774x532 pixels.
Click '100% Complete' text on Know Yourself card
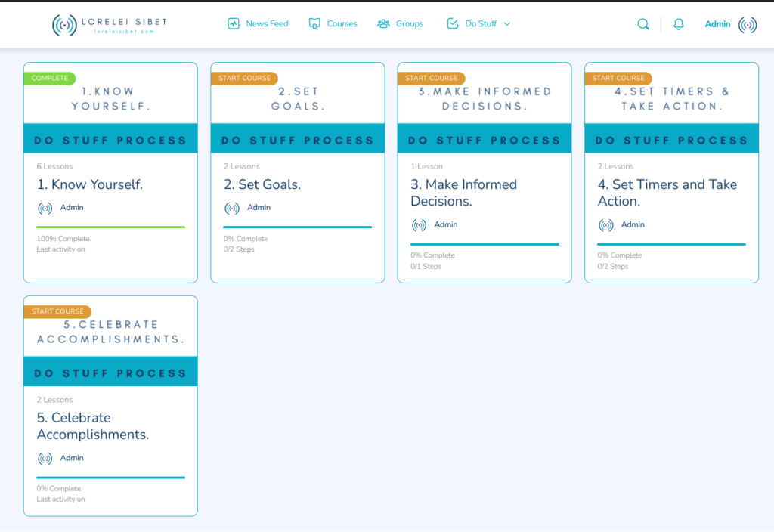click(63, 239)
